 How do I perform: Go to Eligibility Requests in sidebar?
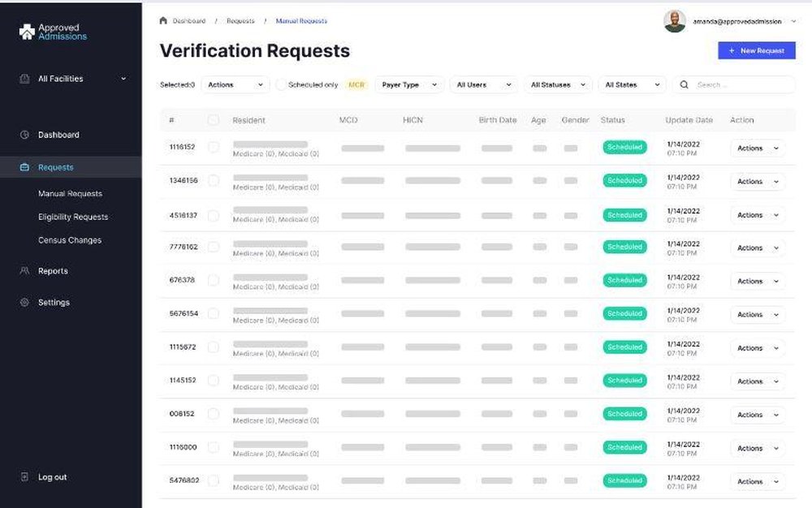point(73,217)
